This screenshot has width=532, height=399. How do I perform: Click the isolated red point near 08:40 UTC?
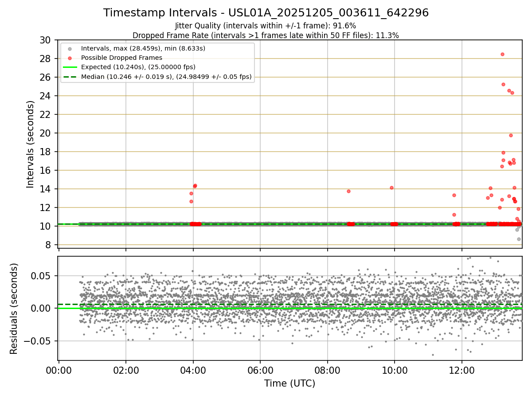[x=348, y=191]
